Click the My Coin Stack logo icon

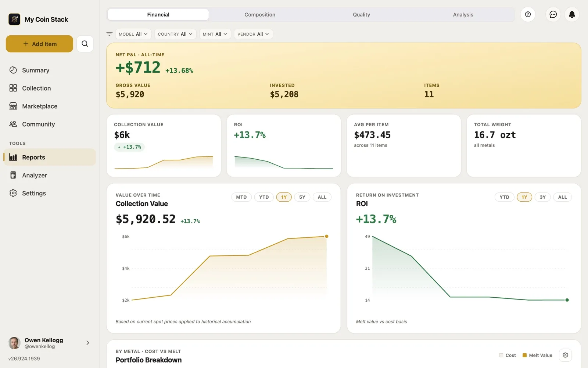[x=14, y=19]
